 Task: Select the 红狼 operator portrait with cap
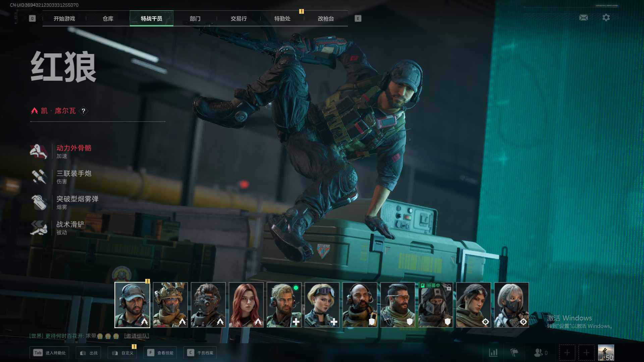(132, 305)
